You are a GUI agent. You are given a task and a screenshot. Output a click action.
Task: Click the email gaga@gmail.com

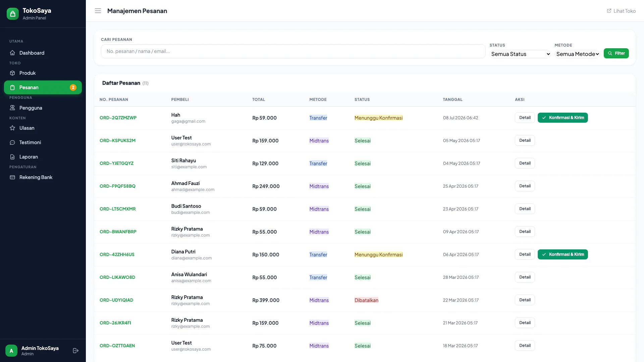tap(188, 121)
